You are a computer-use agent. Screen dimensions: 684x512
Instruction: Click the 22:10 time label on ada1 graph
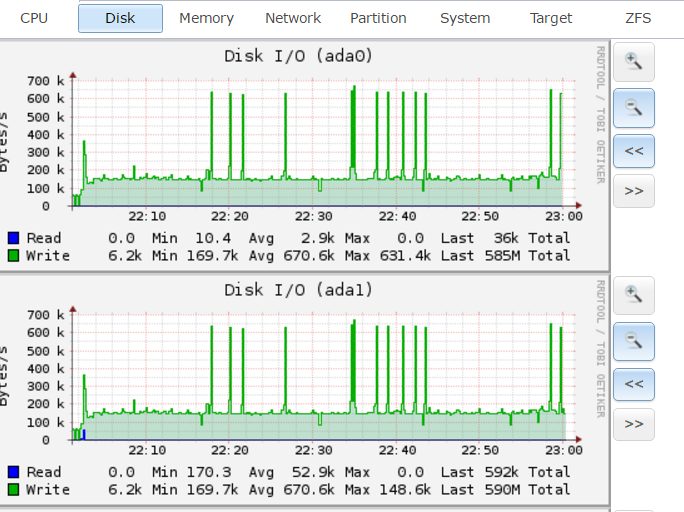(147, 450)
